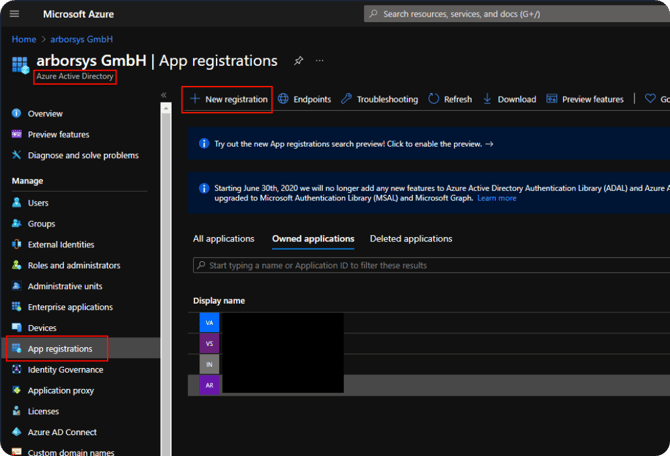The image size is (670, 456).
Task: Open Troubleshooting in the toolbar
Action: [x=379, y=99]
